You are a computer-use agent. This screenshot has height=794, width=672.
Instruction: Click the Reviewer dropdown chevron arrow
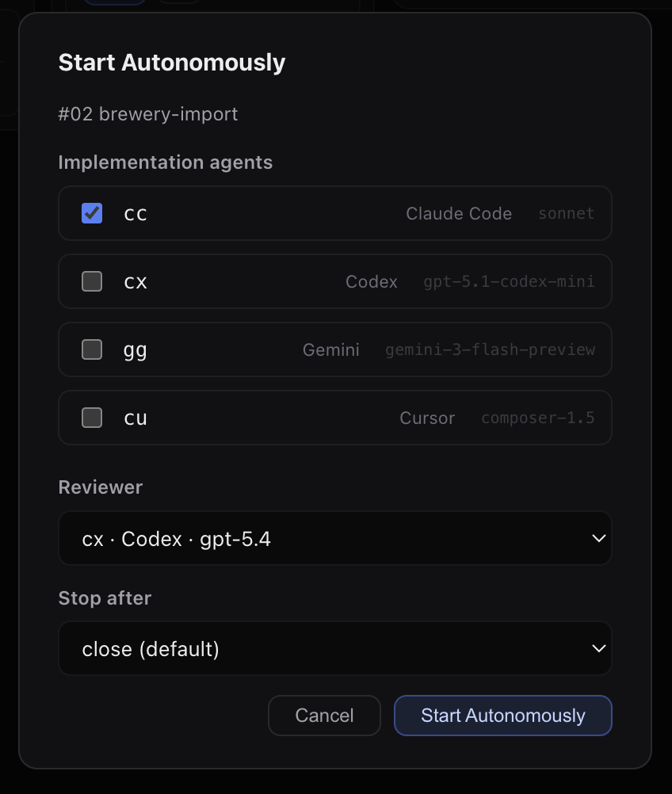click(599, 539)
